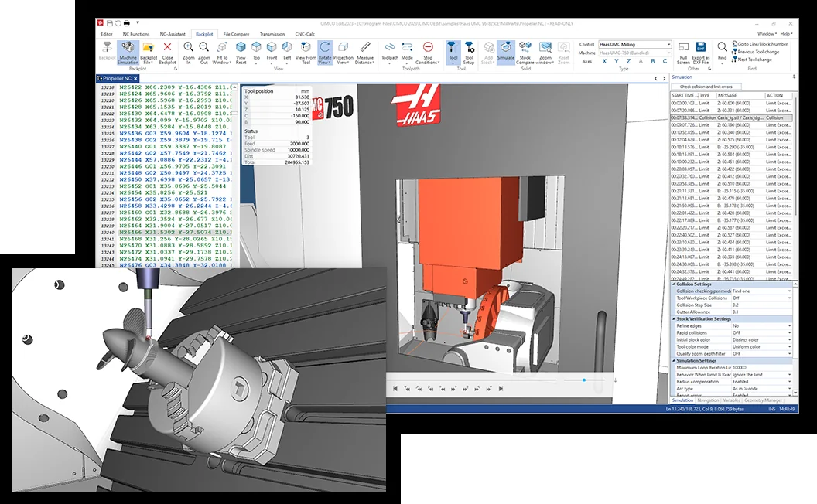This screenshot has height=504, width=817.
Task: Toggle the X axis button
Action: [604, 61]
